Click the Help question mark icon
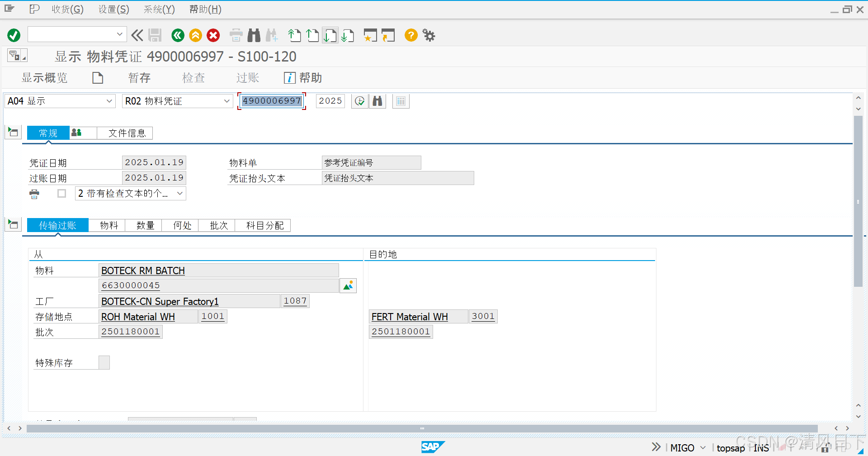The height and width of the screenshot is (456, 868). [410, 35]
